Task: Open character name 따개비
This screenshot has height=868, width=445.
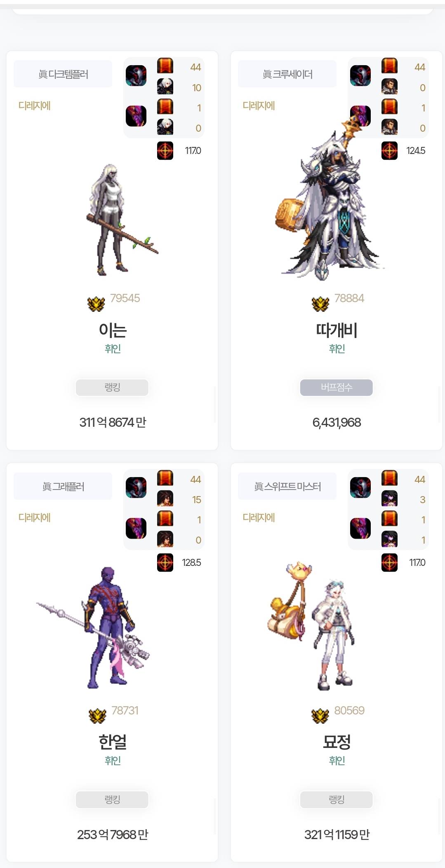Action: pyautogui.click(x=337, y=330)
